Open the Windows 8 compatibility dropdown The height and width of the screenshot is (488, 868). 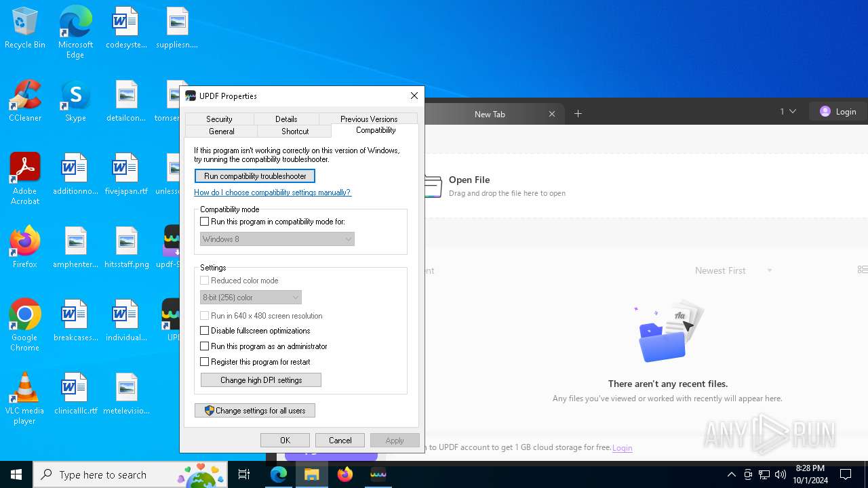tap(277, 239)
